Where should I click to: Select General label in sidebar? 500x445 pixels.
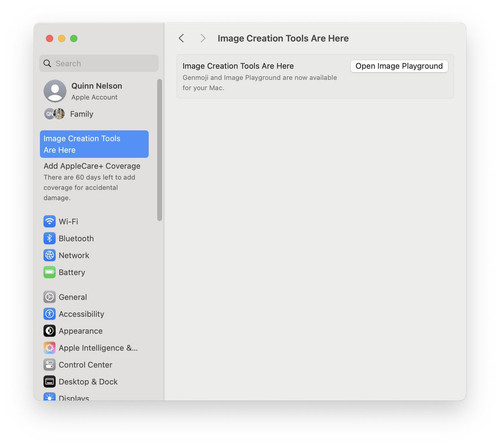[73, 297]
